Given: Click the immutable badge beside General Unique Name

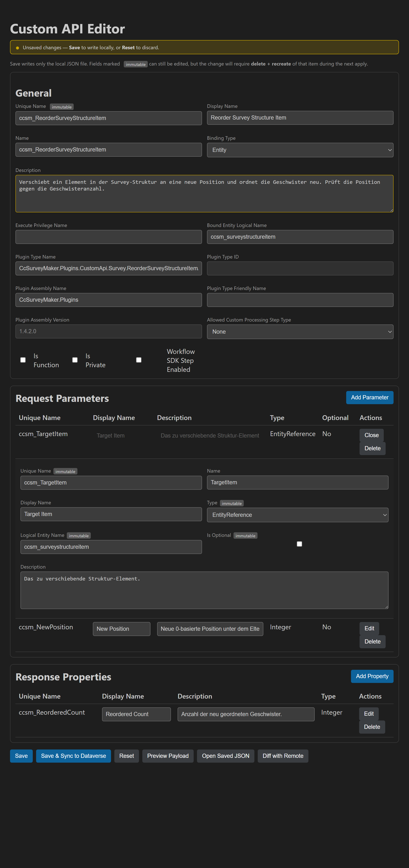Looking at the screenshot, I should [x=62, y=107].
